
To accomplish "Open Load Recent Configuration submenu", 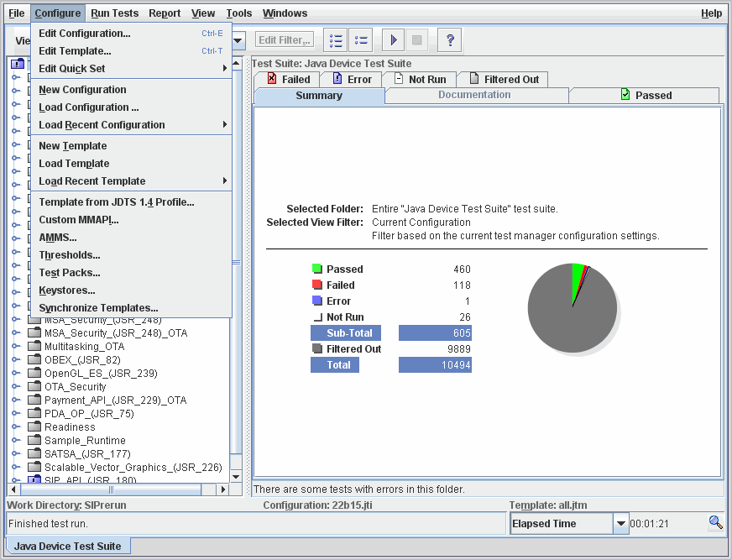I will [x=132, y=125].
